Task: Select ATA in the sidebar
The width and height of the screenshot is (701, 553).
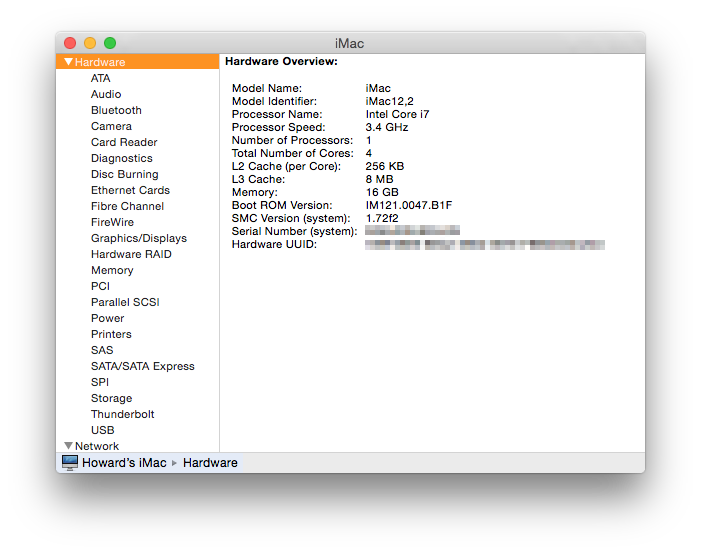Action: point(101,78)
